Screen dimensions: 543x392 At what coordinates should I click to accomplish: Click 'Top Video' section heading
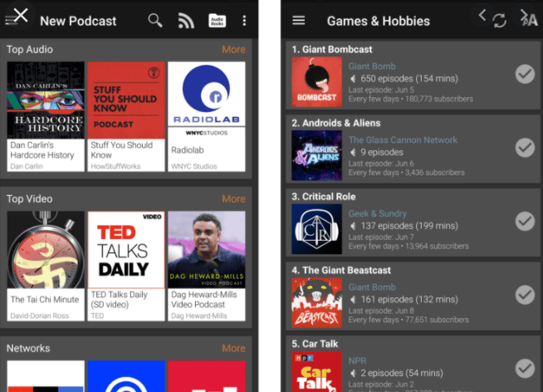(29, 198)
